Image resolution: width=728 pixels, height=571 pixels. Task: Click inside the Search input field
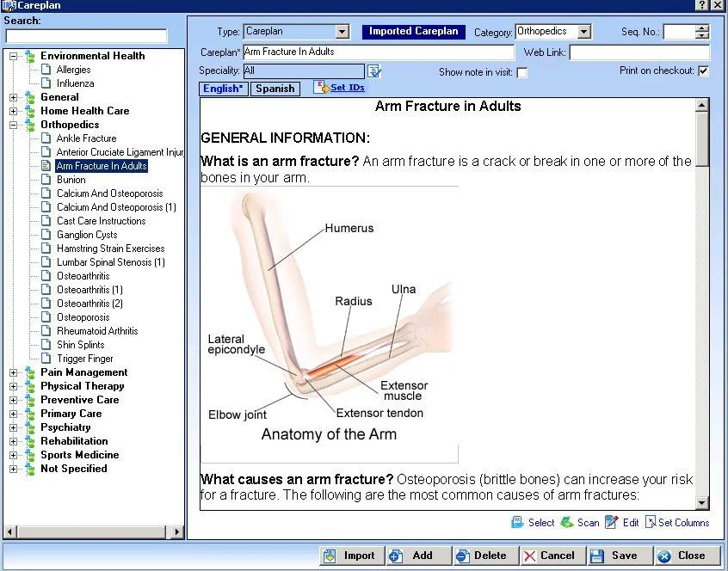pyautogui.click(x=86, y=36)
